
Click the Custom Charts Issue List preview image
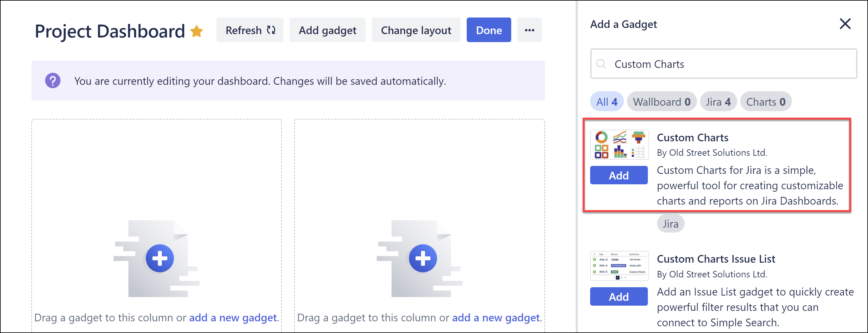click(619, 266)
